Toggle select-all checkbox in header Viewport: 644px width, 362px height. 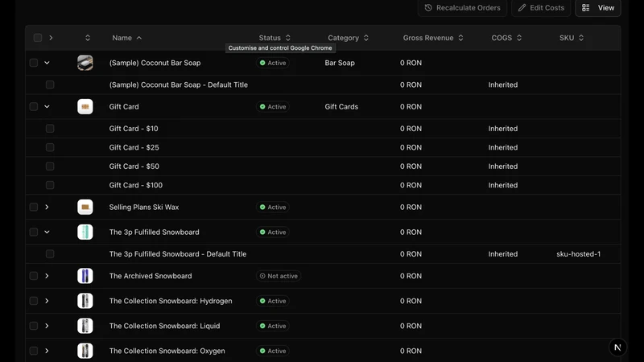pyautogui.click(x=38, y=38)
